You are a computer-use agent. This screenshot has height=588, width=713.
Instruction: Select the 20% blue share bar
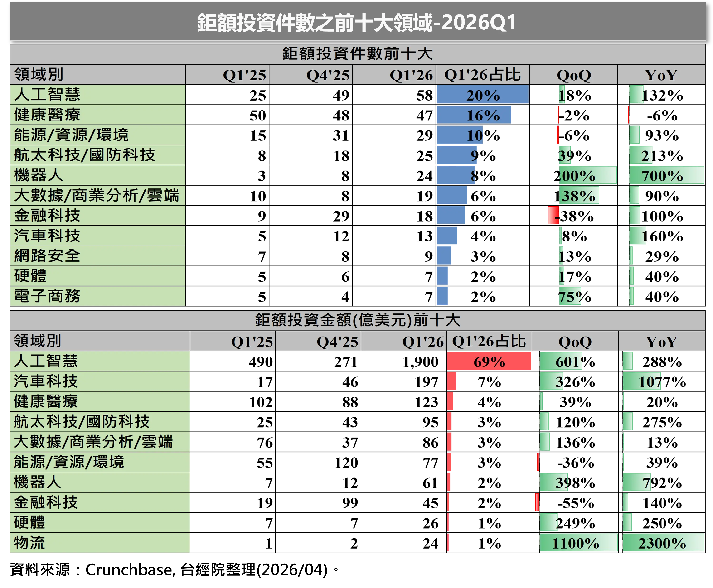[x=482, y=95]
